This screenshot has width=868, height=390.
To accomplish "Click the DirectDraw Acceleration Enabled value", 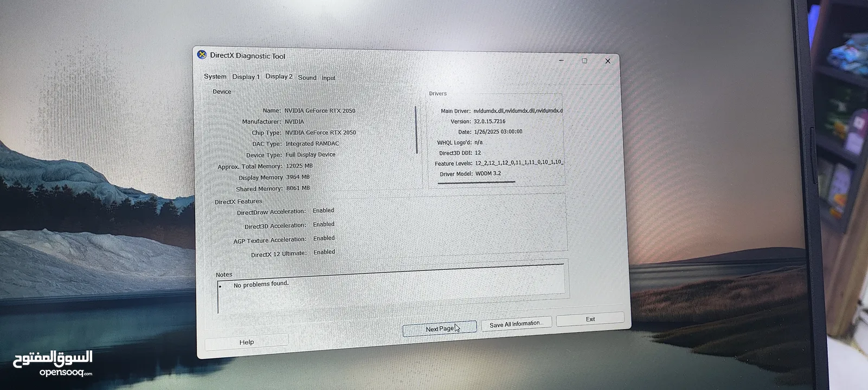I will coord(324,210).
